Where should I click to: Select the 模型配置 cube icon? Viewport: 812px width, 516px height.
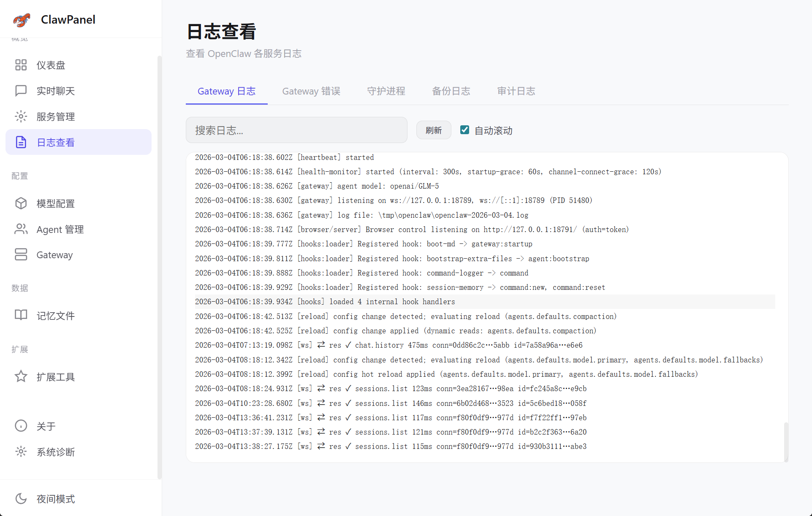[21, 203]
